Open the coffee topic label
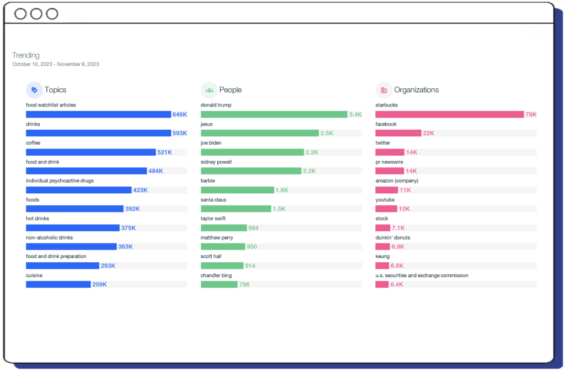The height and width of the screenshot is (392, 566). point(33,143)
